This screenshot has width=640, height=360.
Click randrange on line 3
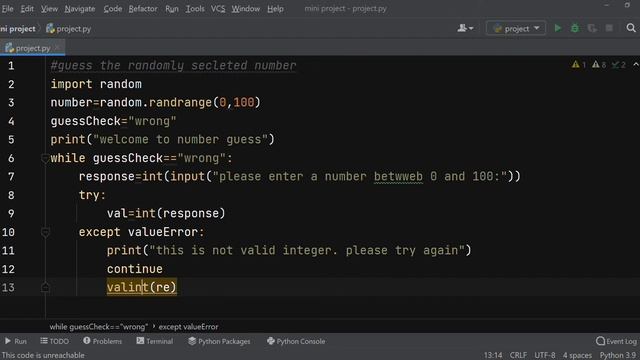[180, 102]
